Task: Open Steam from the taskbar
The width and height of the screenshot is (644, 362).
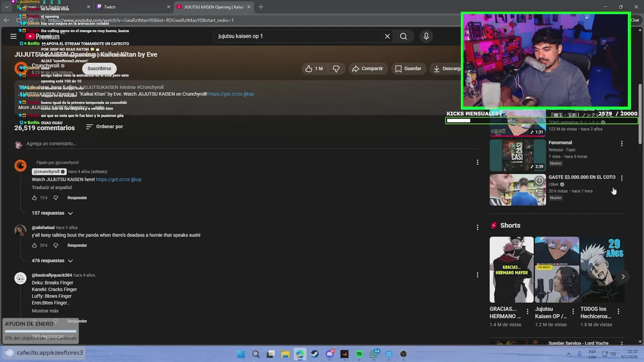Action: point(315,354)
